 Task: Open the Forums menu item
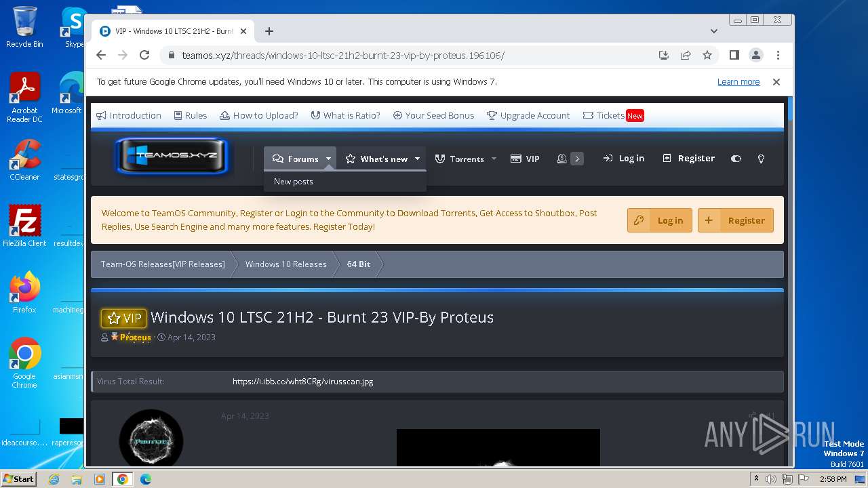point(295,159)
